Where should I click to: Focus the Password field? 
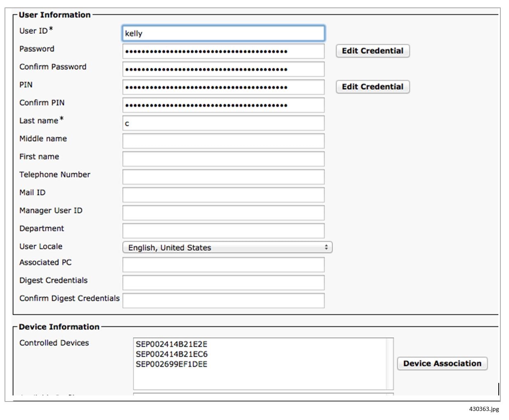[x=223, y=51]
